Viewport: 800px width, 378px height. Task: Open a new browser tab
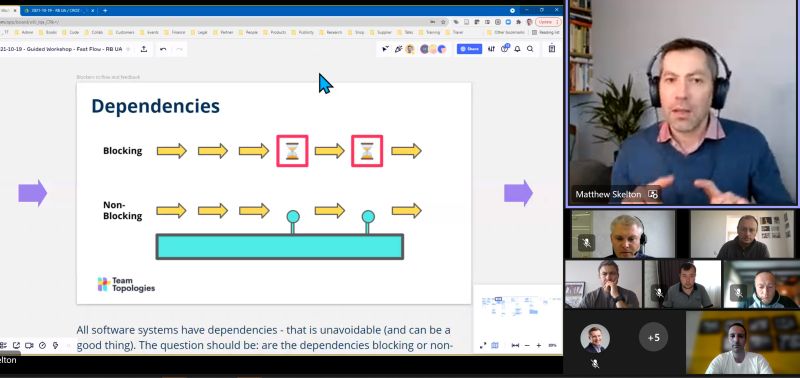105,10
